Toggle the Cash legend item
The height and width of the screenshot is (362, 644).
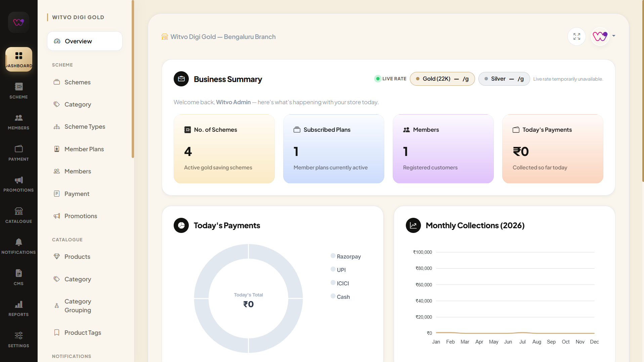pyautogui.click(x=340, y=296)
